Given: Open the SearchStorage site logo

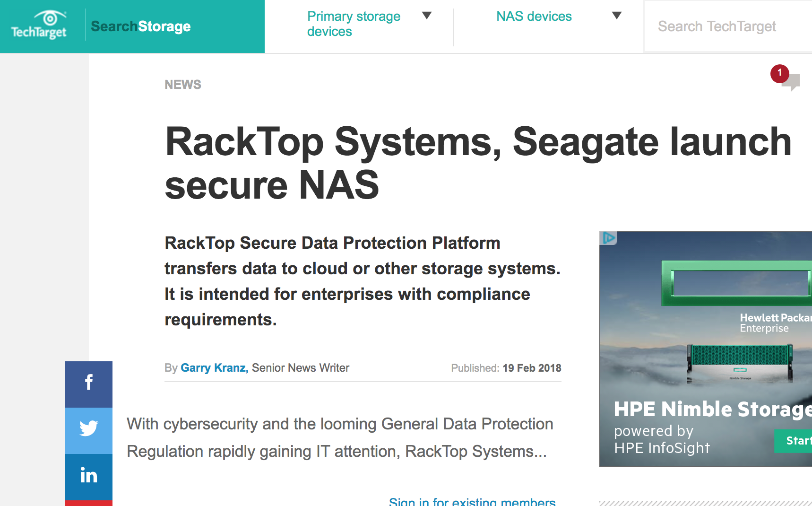Looking at the screenshot, I should (140, 26).
